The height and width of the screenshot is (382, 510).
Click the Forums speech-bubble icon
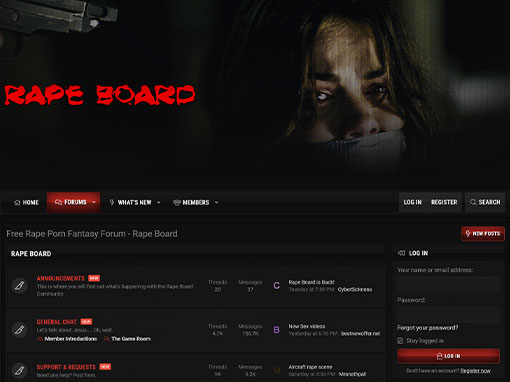coord(58,202)
